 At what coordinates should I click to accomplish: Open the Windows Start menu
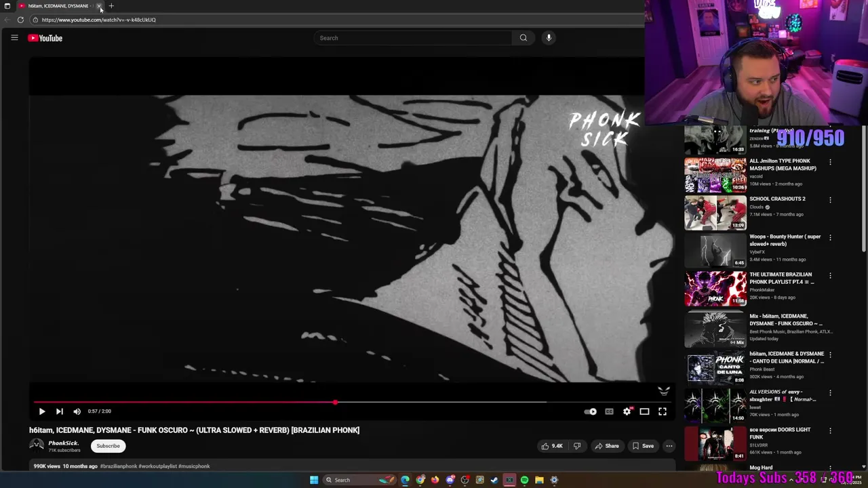(x=314, y=480)
